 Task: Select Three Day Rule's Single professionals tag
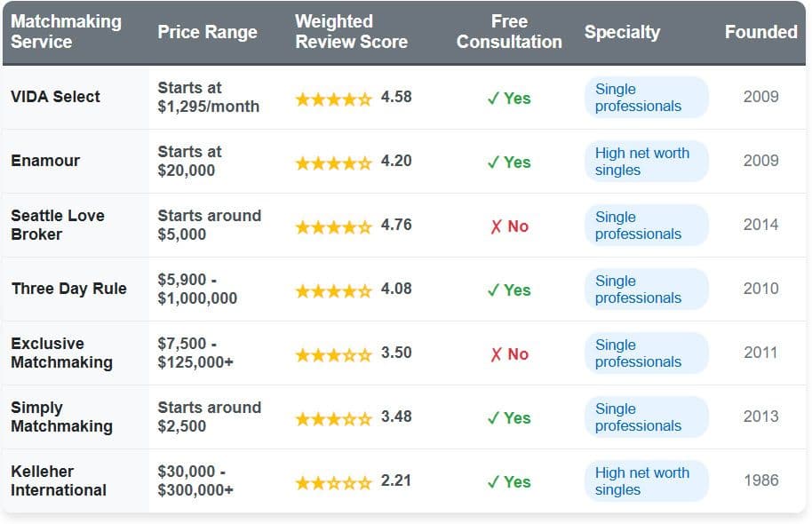click(638, 290)
